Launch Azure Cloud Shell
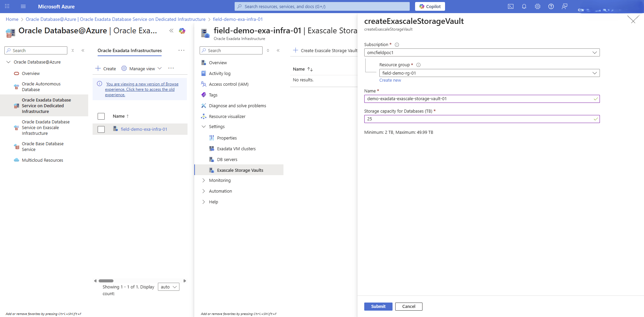This screenshot has height=317, width=644. click(x=511, y=6)
